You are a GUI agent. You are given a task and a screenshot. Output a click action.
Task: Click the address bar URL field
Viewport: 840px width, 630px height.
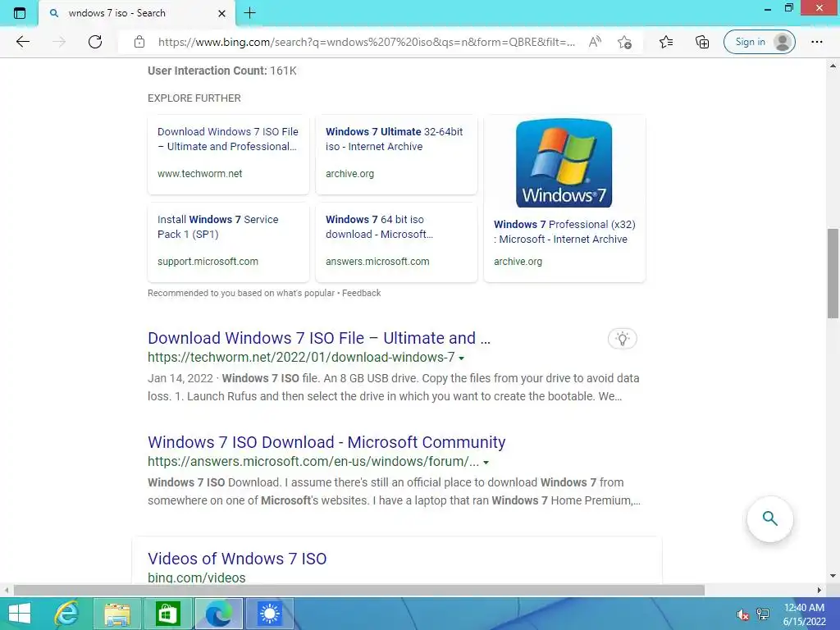coord(367,42)
